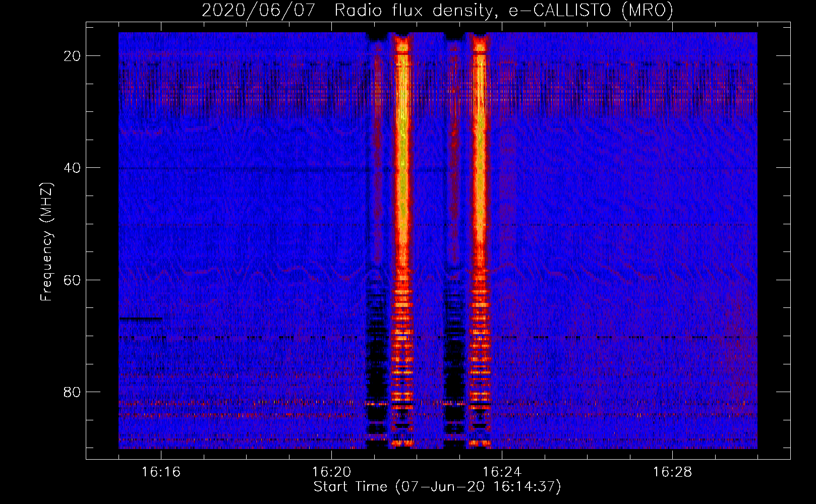Click the frequency tick label "20"

pyautogui.click(x=73, y=56)
